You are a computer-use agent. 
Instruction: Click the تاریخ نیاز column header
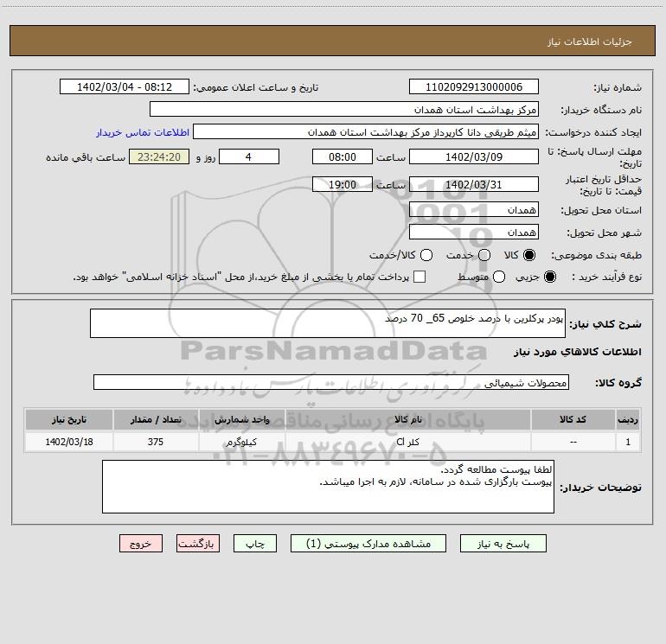[x=69, y=419]
